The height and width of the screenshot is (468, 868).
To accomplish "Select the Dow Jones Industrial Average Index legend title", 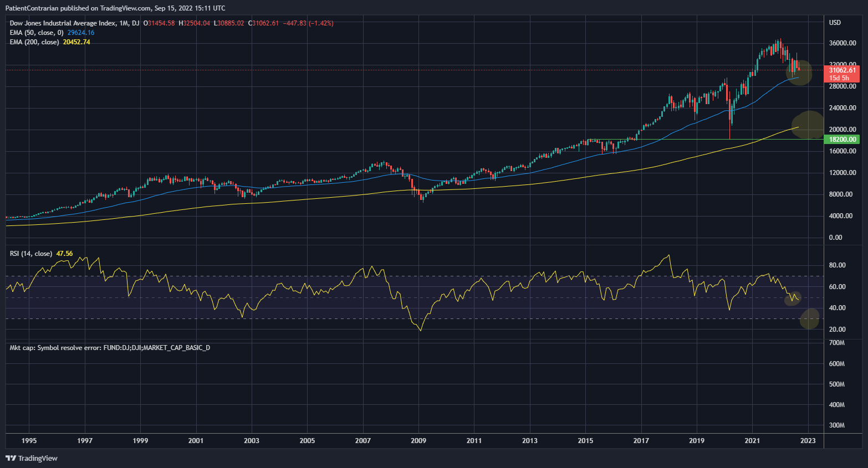I will point(74,23).
